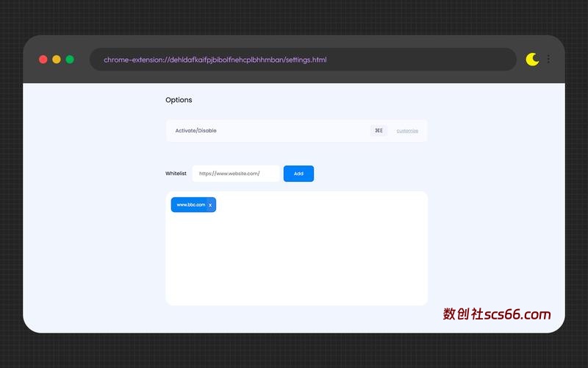Image resolution: width=588 pixels, height=368 pixels.
Task: Click the Options page heading
Action: (x=179, y=100)
